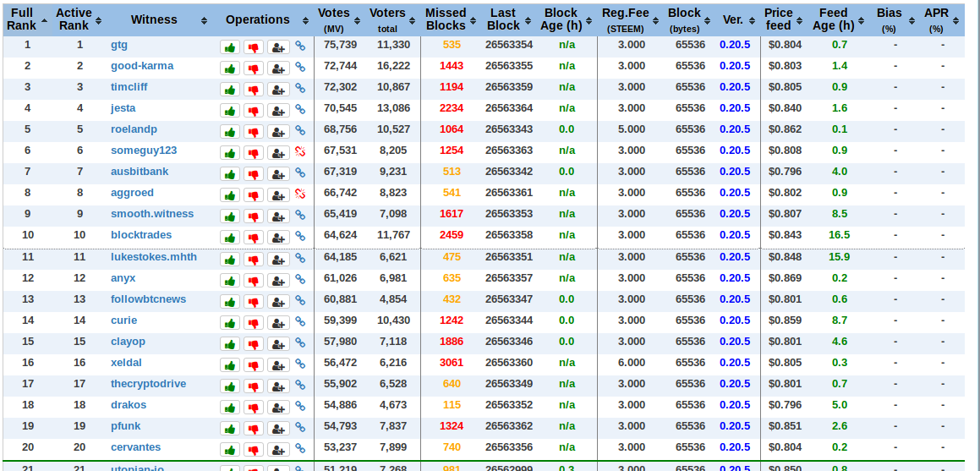Sort by Feed Age (h) column
This screenshot has height=471, width=980.
[x=836, y=19]
